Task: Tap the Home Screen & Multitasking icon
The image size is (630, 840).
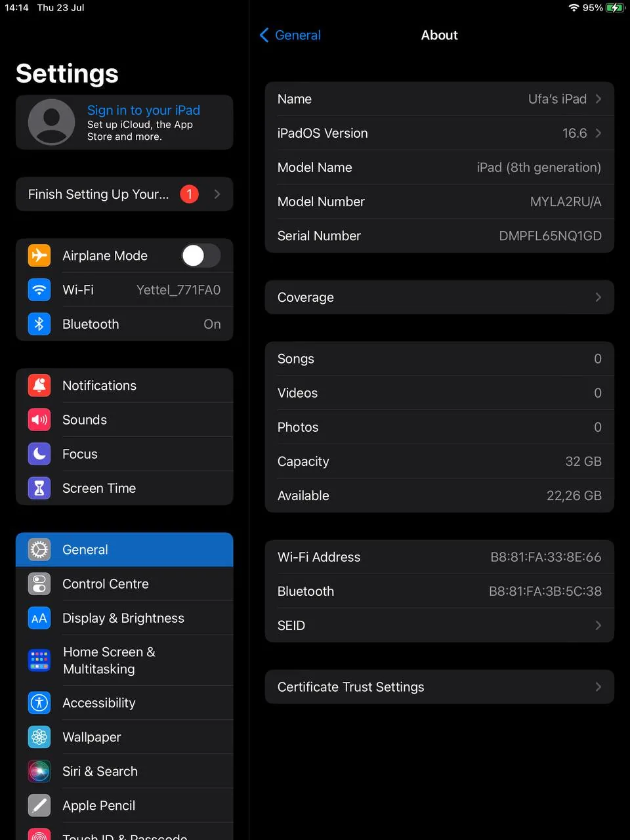Action: (39, 660)
